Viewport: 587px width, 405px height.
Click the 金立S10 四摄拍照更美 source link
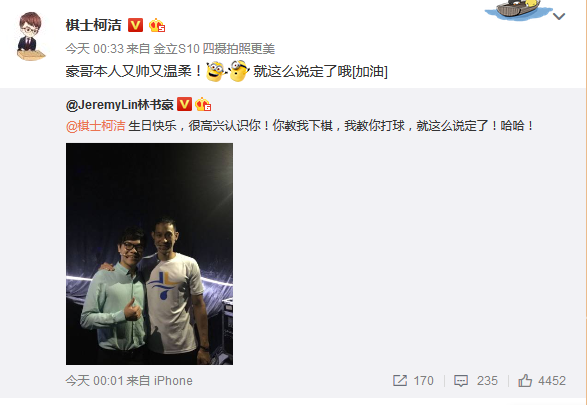(x=214, y=49)
